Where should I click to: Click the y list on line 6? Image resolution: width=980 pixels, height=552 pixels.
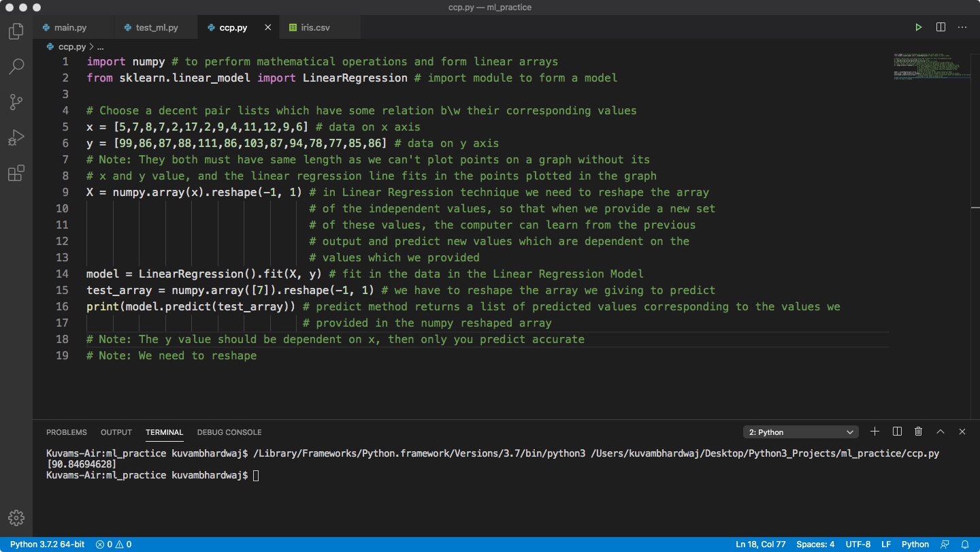pyautogui.click(x=250, y=143)
